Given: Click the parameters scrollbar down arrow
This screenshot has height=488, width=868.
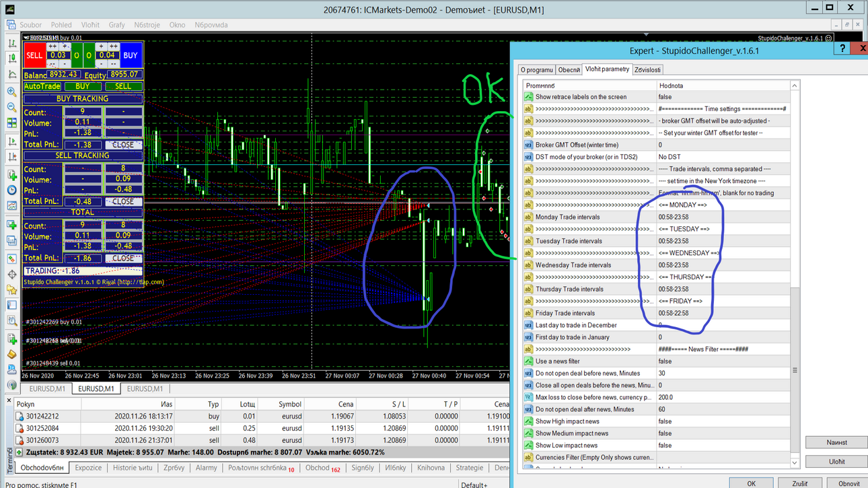Looking at the screenshot, I should (x=795, y=463).
